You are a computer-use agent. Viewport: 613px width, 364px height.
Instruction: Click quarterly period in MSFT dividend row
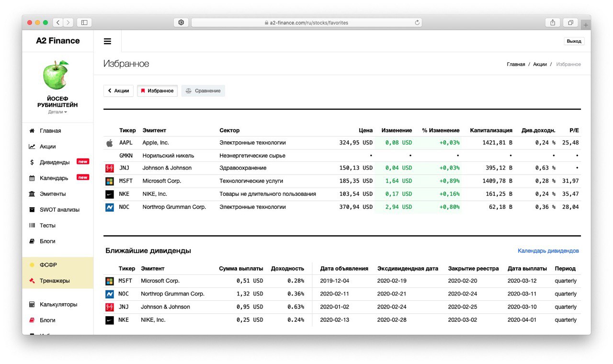566,281
